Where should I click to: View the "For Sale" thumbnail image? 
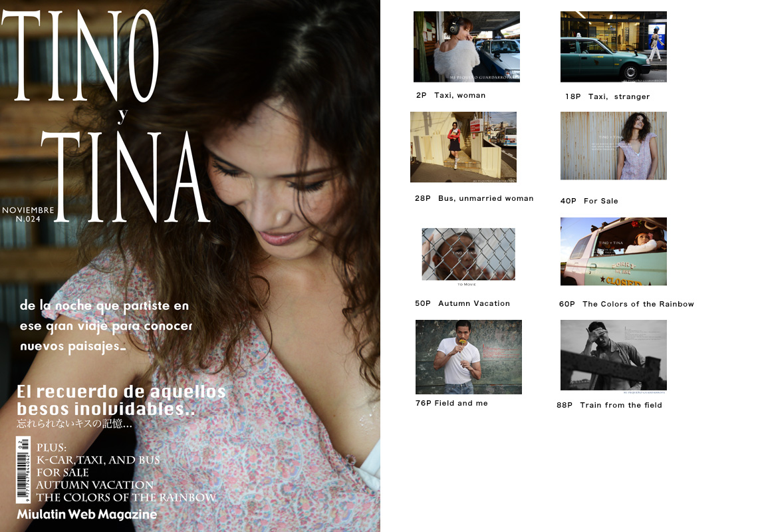click(x=613, y=146)
